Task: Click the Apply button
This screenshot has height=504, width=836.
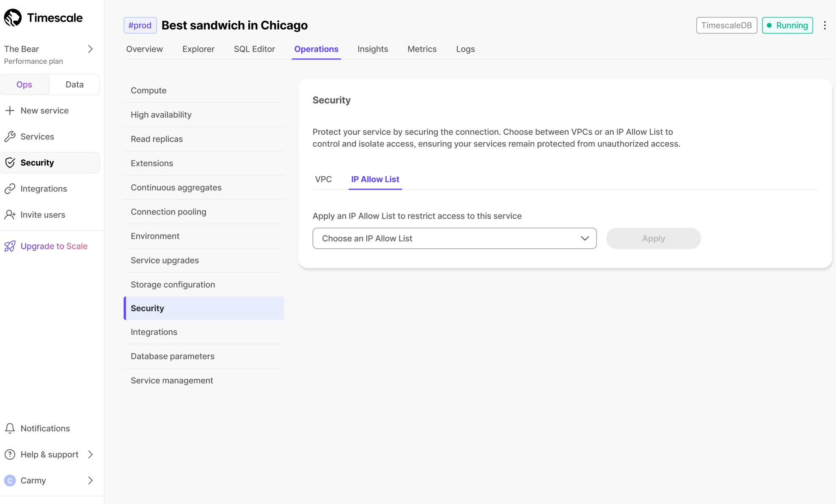Action: coord(653,238)
